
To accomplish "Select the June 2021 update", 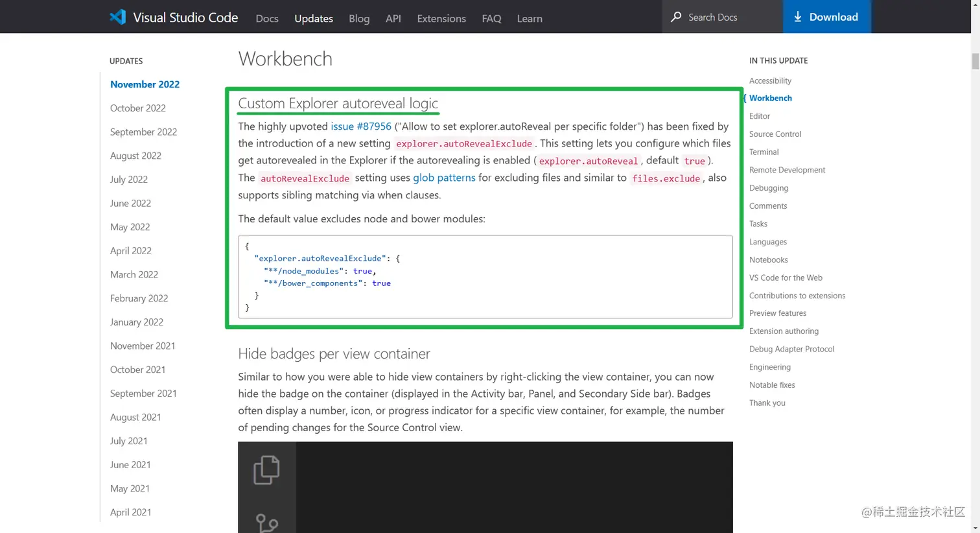I will click(130, 465).
